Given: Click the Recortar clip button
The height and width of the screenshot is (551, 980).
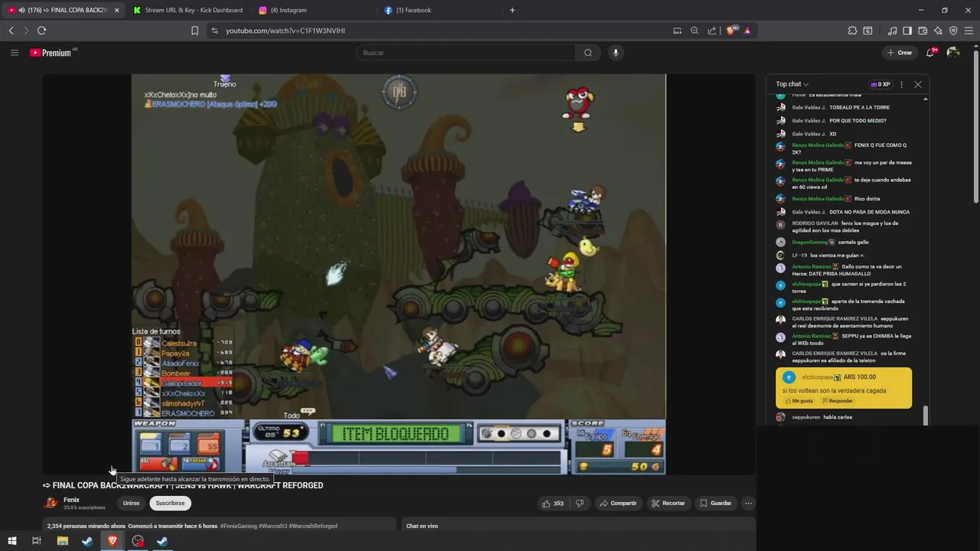Looking at the screenshot, I should point(668,503).
